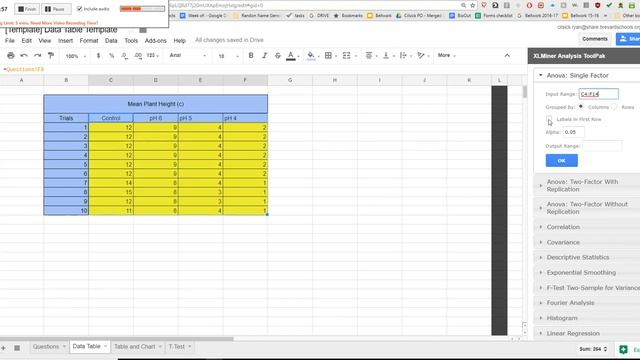Click the blue OK button
Screen dimensions: 640x360
[562, 160]
